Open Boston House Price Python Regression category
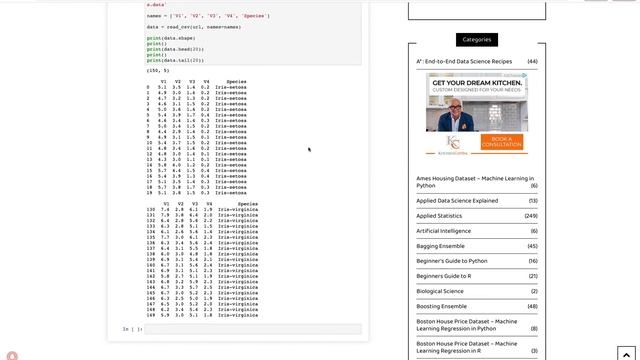This screenshot has width=640, height=360. [x=467, y=325]
